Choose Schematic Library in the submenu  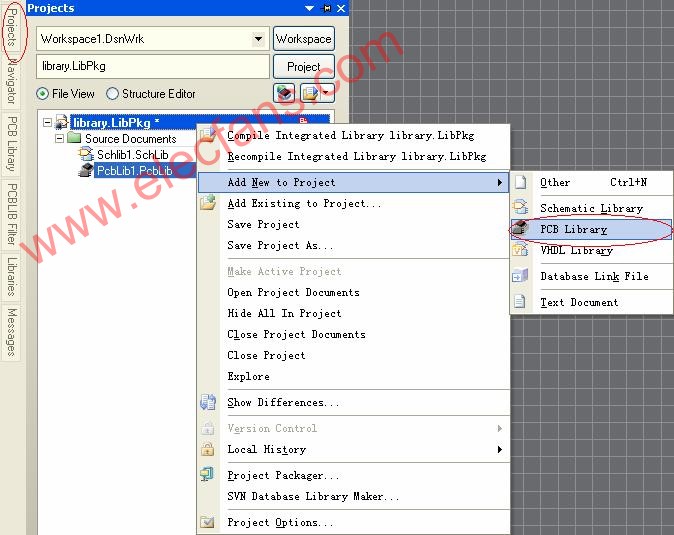[x=591, y=208]
